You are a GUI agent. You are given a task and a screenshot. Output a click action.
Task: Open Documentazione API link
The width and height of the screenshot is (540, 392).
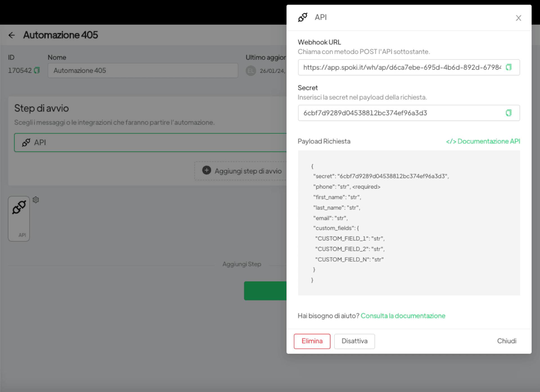pos(483,141)
